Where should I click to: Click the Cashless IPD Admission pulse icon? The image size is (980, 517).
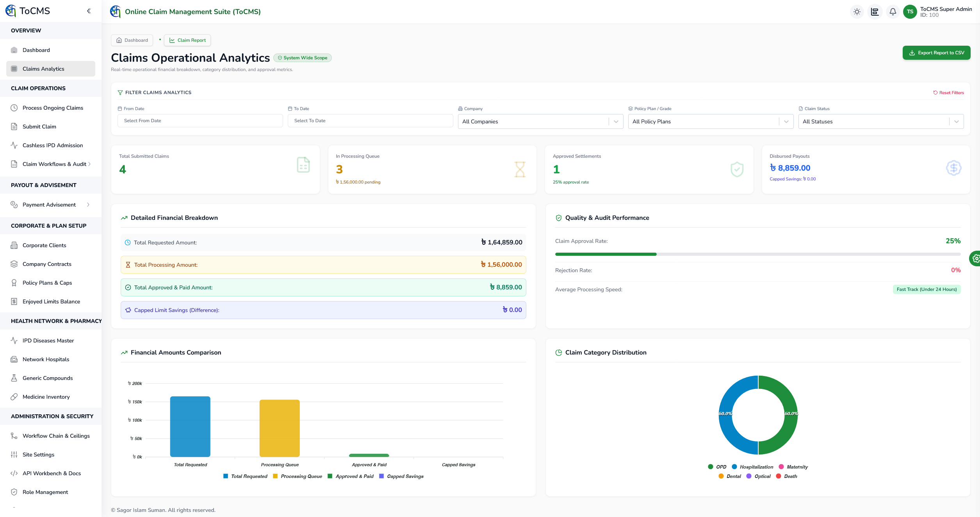[14, 145]
